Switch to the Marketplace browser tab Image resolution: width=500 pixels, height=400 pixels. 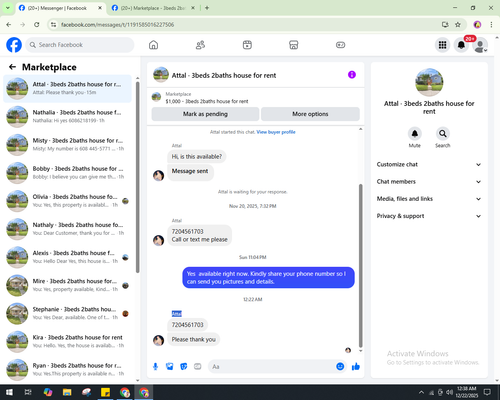(x=153, y=8)
